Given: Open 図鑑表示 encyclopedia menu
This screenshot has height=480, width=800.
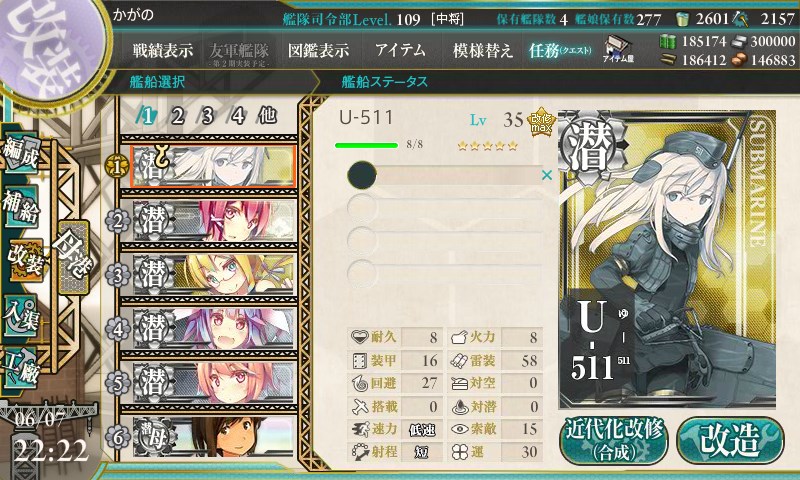Looking at the screenshot, I should point(318,50).
